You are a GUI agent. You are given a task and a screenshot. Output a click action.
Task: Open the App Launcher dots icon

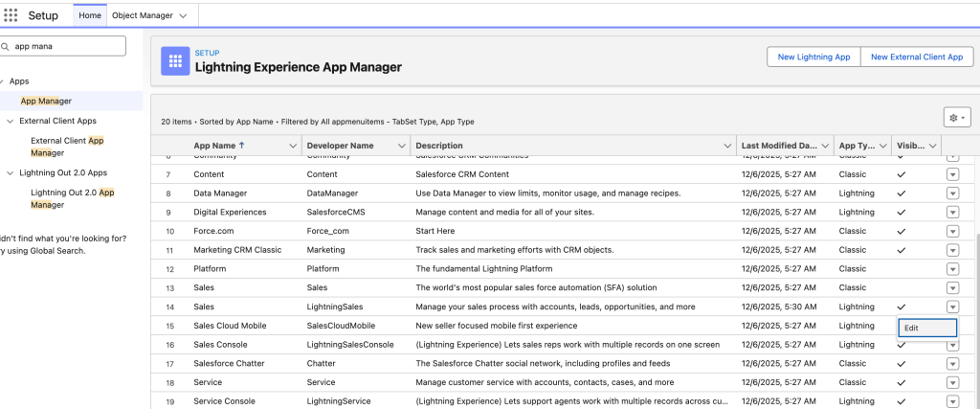pyautogui.click(x=11, y=15)
